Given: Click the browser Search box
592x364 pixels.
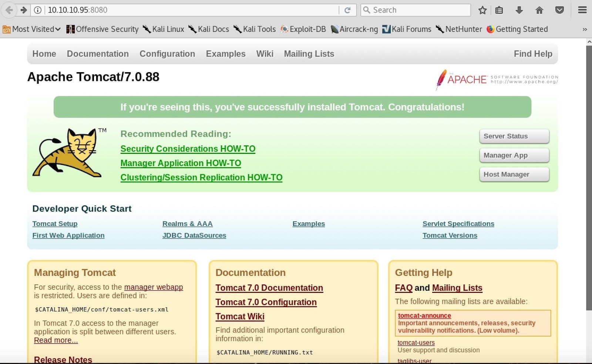Looking at the screenshot, I should click(416, 10).
